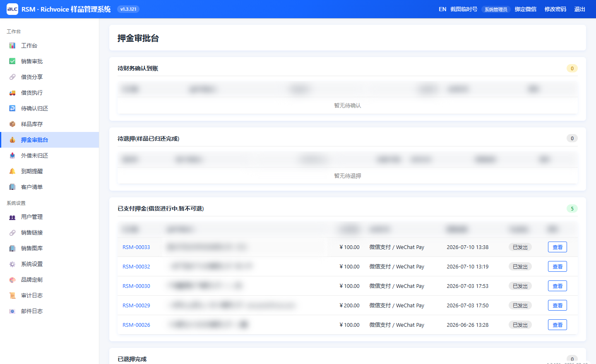The image size is (596, 364).
Task: Click the 借货执行 truck icon
Action: click(12, 93)
